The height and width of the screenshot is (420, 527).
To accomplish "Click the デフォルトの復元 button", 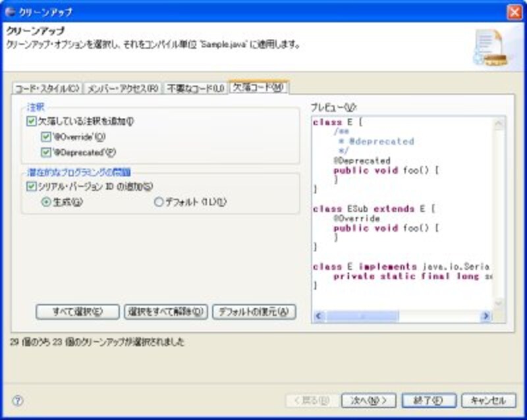I will (x=254, y=312).
